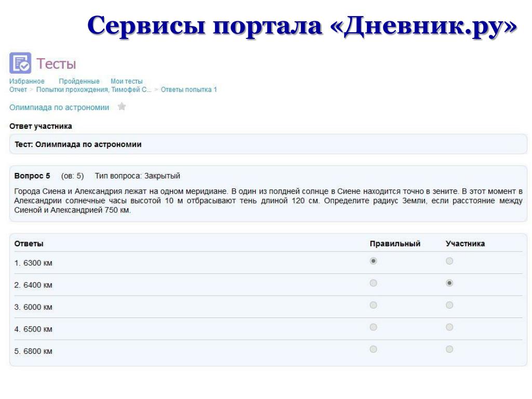Click Тип вопроса: Закрытый text
The height and width of the screenshot is (399, 532).
(137, 176)
